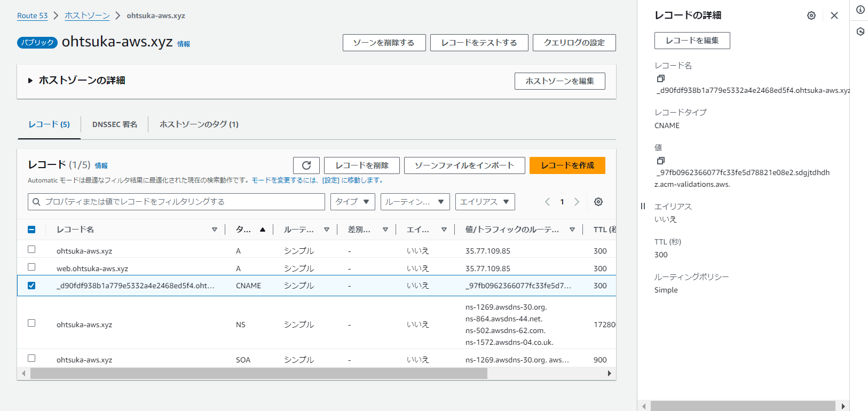The image size is (868, 411).
Task: Click the SOA type cell
Action: coord(243,360)
